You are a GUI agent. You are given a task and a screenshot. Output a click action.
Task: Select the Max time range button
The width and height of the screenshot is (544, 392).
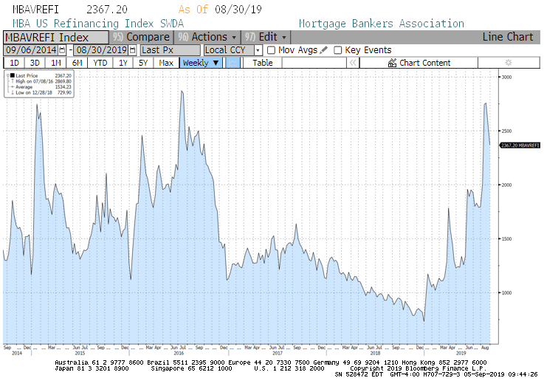coord(166,63)
